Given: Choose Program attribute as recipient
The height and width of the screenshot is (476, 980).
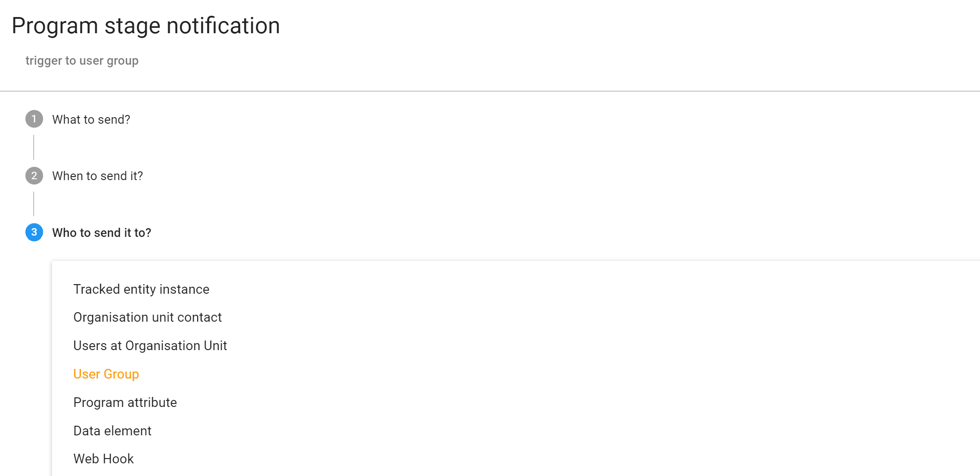Looking at the screenshot, I should coord(125,403).
